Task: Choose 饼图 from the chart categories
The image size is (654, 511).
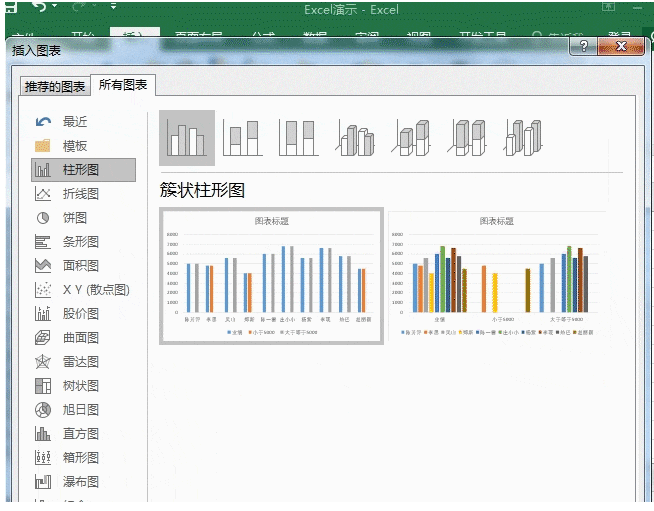Action: 75,218
